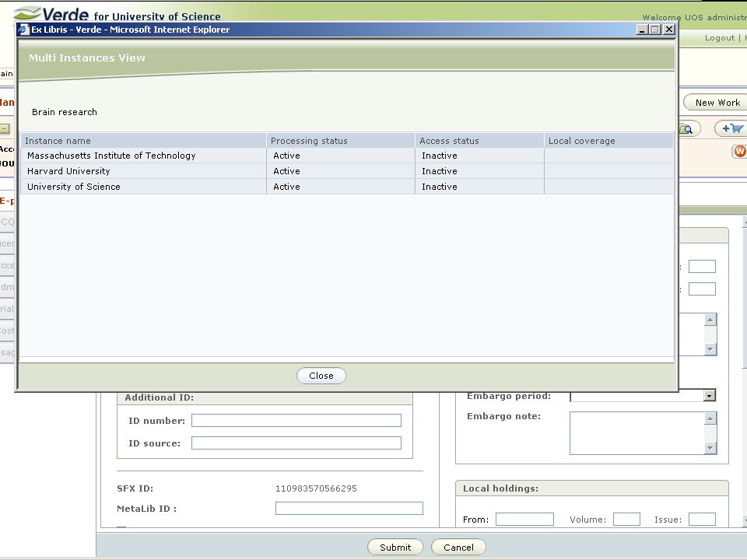The height and width of the screenshot is (560, 747).
Task: Click the Local coverage column header
Action: 608,141
